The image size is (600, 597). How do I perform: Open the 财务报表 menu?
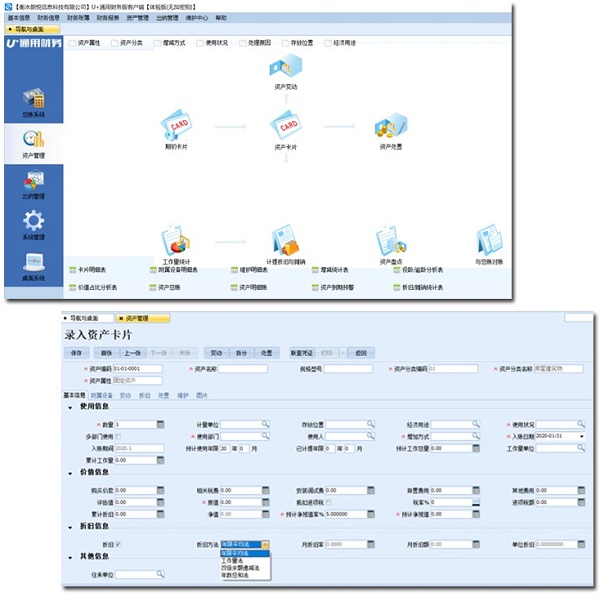(x=107, y=18)
